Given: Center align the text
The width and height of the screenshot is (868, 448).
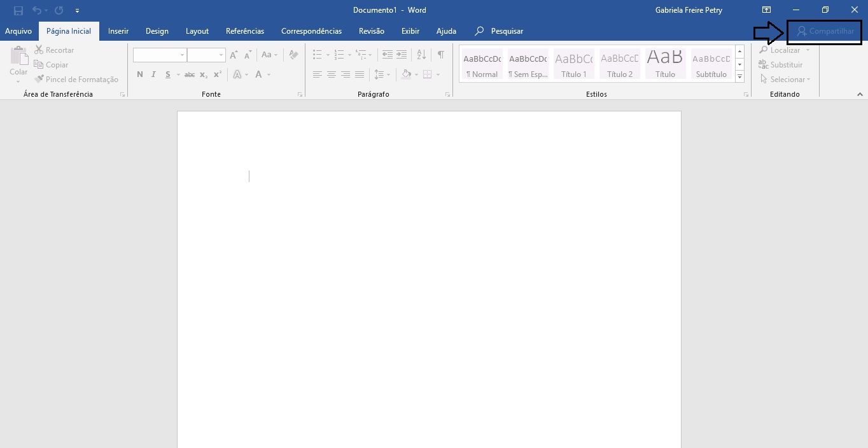Looking at the screenshot, I should [x=332, y=74].
